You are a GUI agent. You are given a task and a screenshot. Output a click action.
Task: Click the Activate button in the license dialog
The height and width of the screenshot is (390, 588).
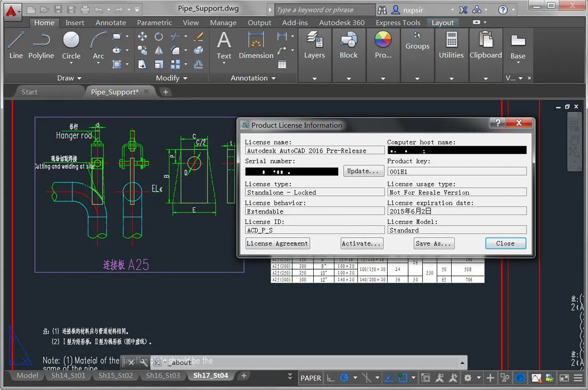(362, 243)
